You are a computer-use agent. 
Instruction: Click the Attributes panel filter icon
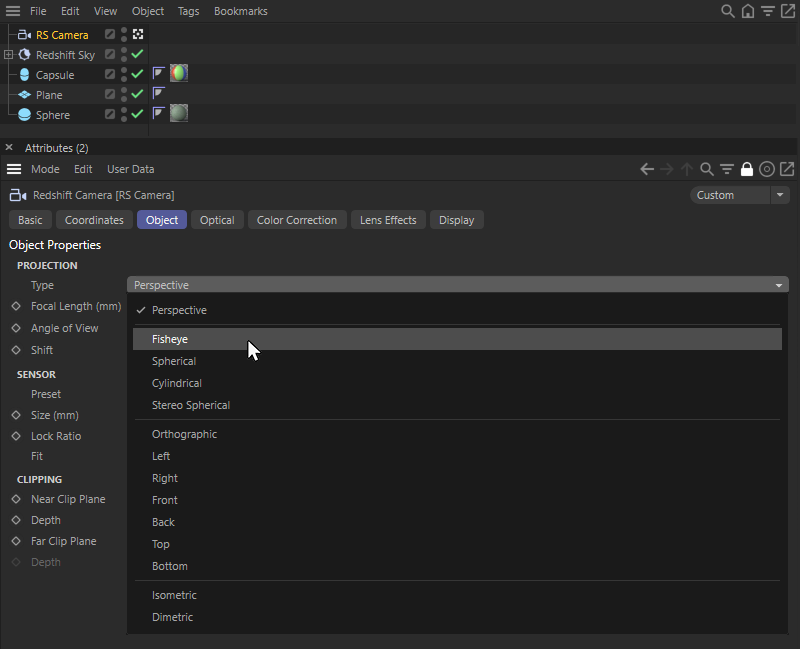click(727, 169)
